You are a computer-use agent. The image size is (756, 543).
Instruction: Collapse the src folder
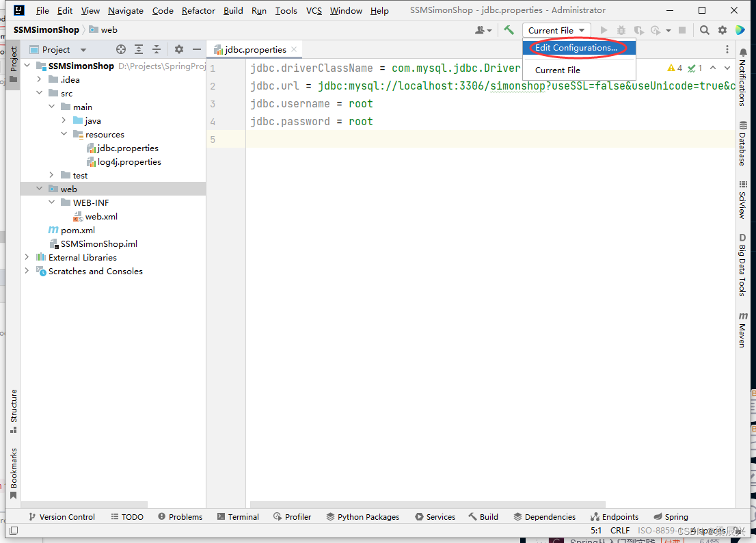click(40, 93)
